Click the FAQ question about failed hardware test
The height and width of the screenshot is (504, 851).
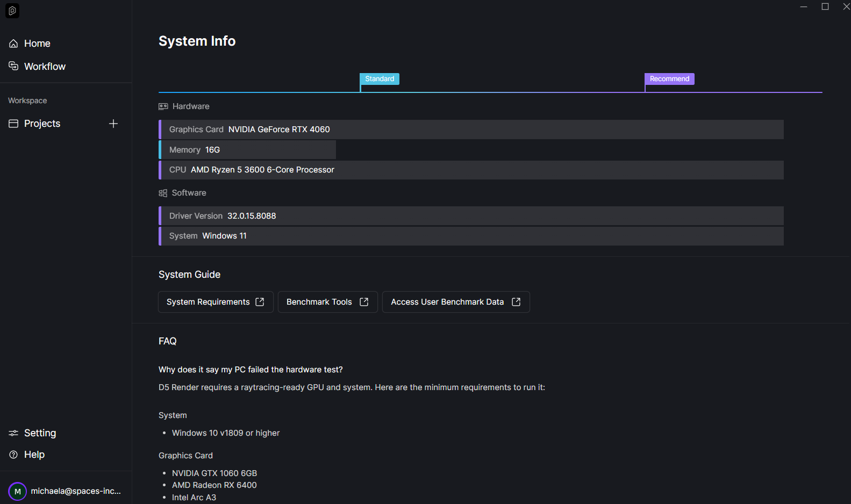251,370
